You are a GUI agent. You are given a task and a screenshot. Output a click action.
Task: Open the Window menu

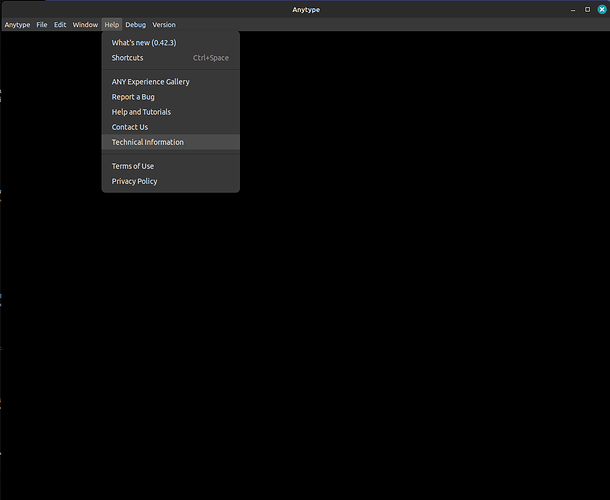85,25
